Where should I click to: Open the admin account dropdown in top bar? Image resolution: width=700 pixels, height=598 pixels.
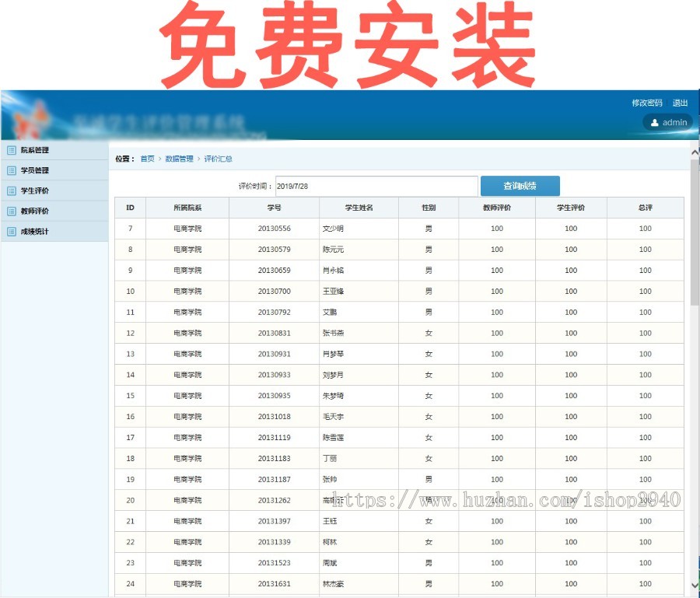(x=667, y=122)
